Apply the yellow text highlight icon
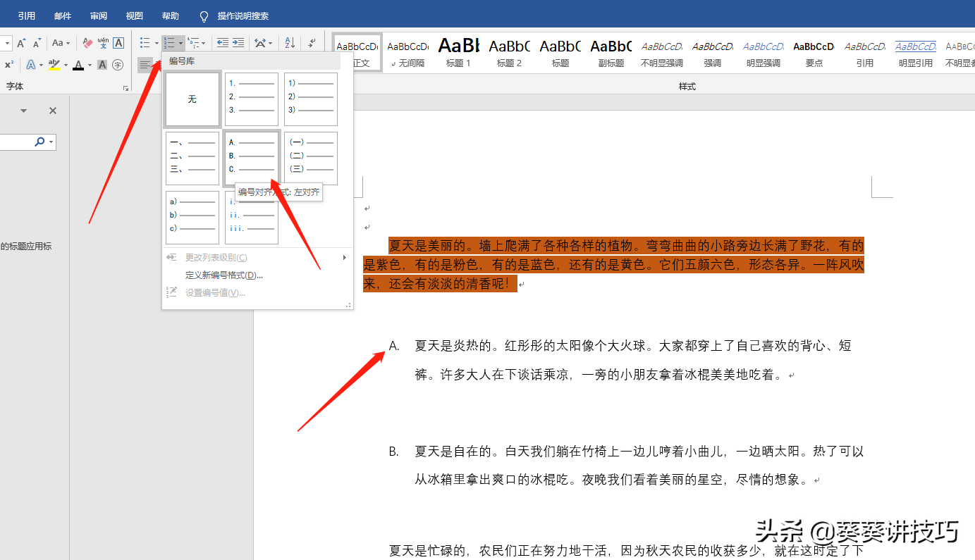 point(54,64)
